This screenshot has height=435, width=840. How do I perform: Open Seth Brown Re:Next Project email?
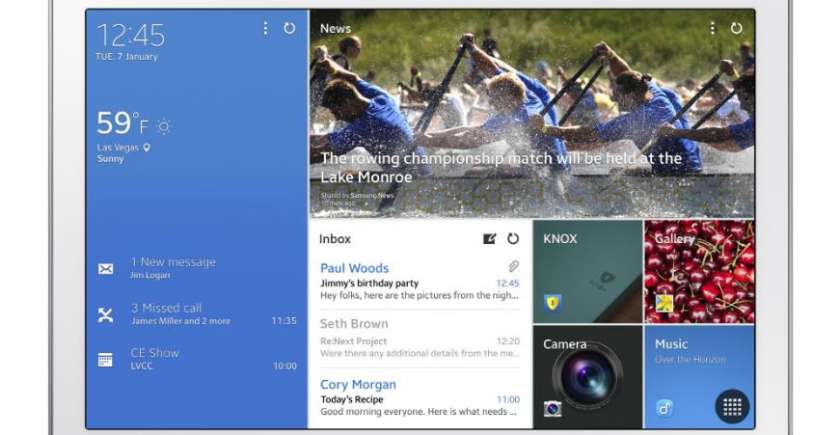tap(419, 339)
